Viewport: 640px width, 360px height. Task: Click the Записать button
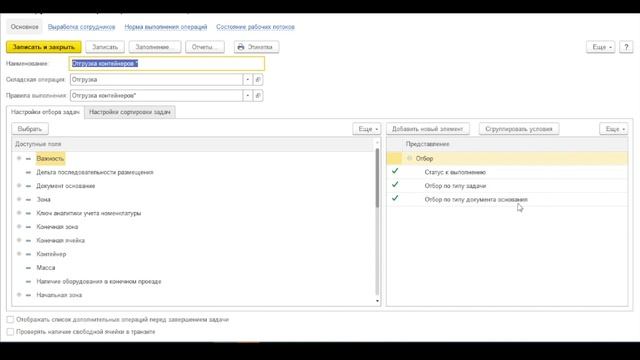click(105, 47)
